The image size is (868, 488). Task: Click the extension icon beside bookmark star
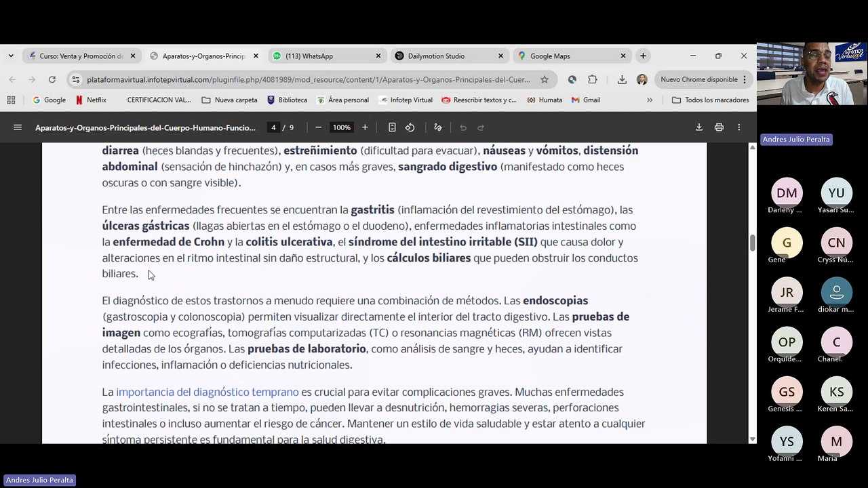coord(572,79)
